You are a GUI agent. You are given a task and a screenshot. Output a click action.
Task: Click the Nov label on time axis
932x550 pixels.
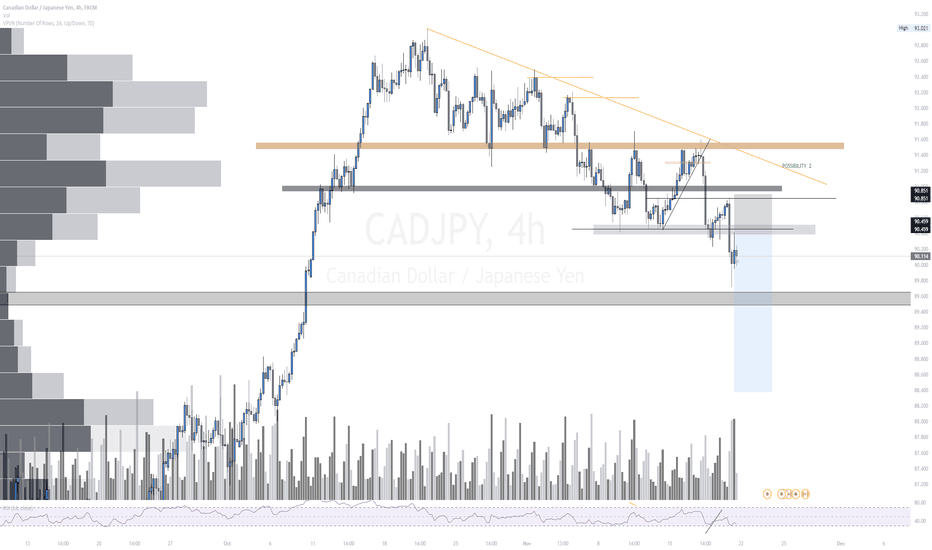(527, 543)
